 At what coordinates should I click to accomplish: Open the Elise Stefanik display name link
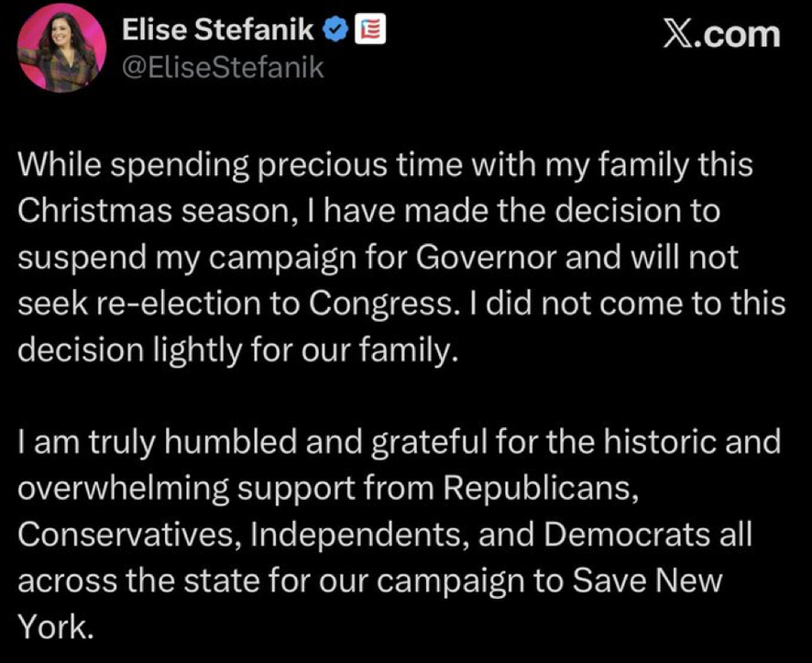pyautogui.click(x=218, y=32)
